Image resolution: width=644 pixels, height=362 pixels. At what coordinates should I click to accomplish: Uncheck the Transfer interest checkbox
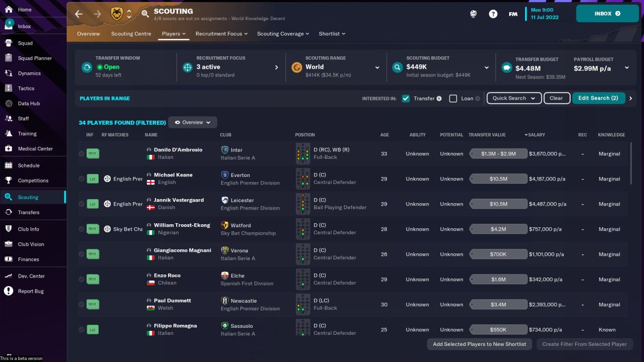406,99
